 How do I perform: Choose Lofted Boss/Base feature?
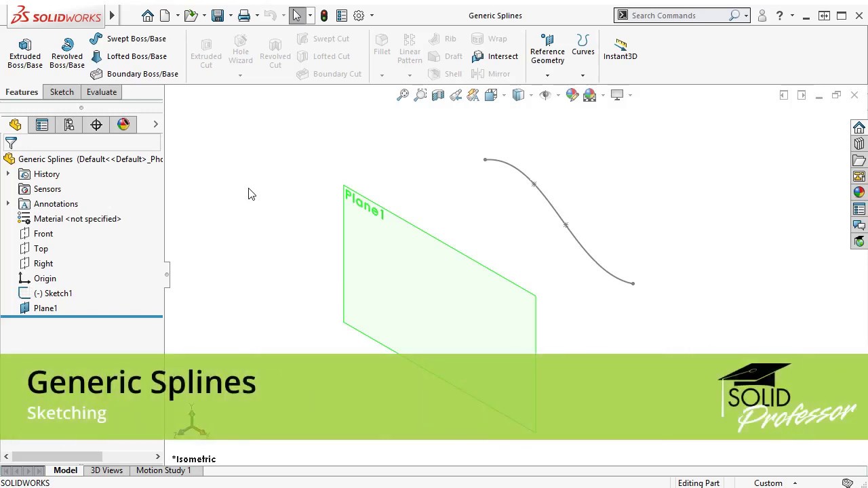click(x=127, y=56)
